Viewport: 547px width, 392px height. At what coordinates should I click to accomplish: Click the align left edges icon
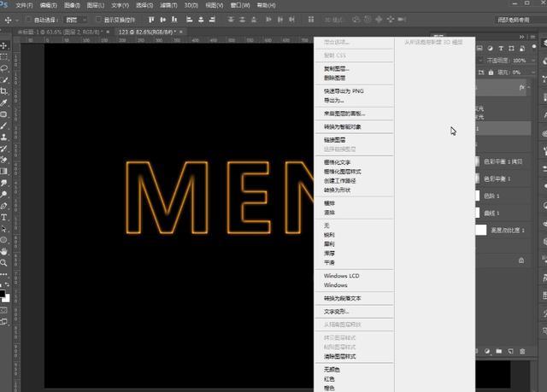[x=190, y=20]
